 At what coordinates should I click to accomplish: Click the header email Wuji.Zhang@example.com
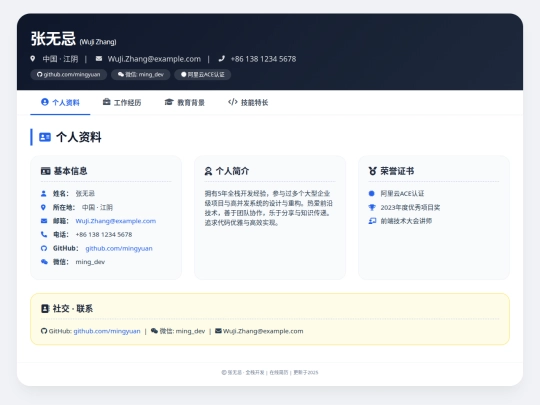(x=154, y=59)
